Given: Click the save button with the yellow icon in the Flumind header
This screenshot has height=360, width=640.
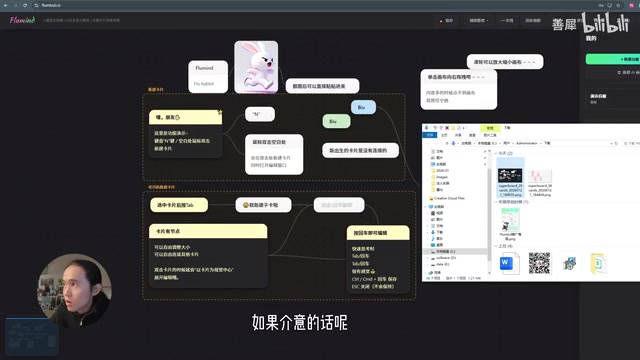Looking at the screenshot, I should (x=447, y=20).
